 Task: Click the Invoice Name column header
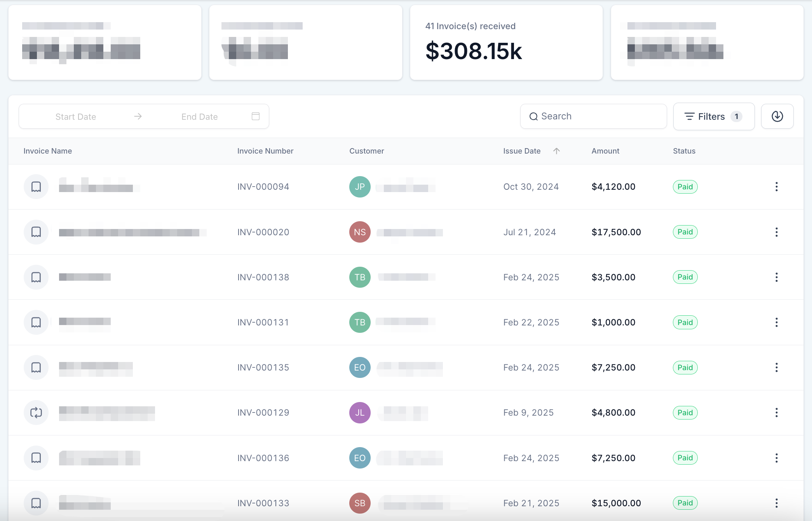(x=47, y=151)
